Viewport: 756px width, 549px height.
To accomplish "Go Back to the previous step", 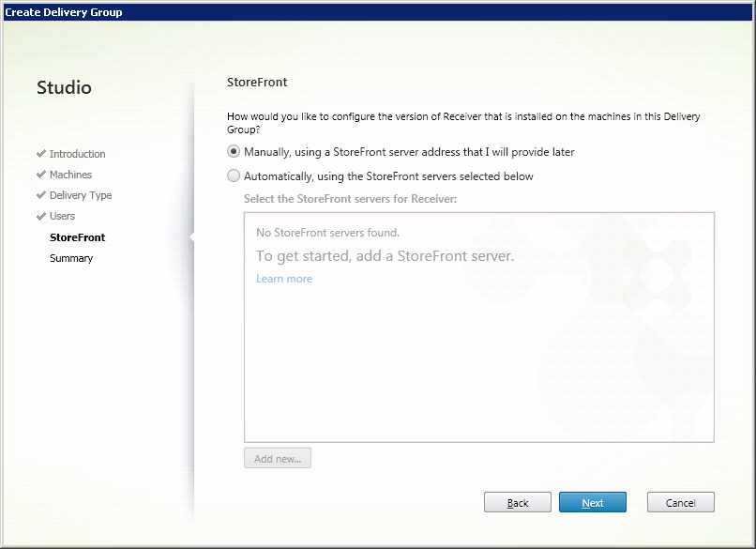I will click(518, 502).
